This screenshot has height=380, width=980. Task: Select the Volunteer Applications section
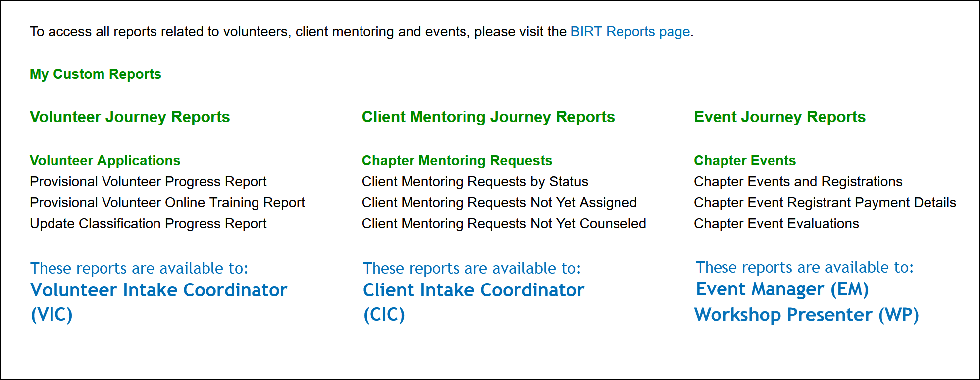[104, 161]
